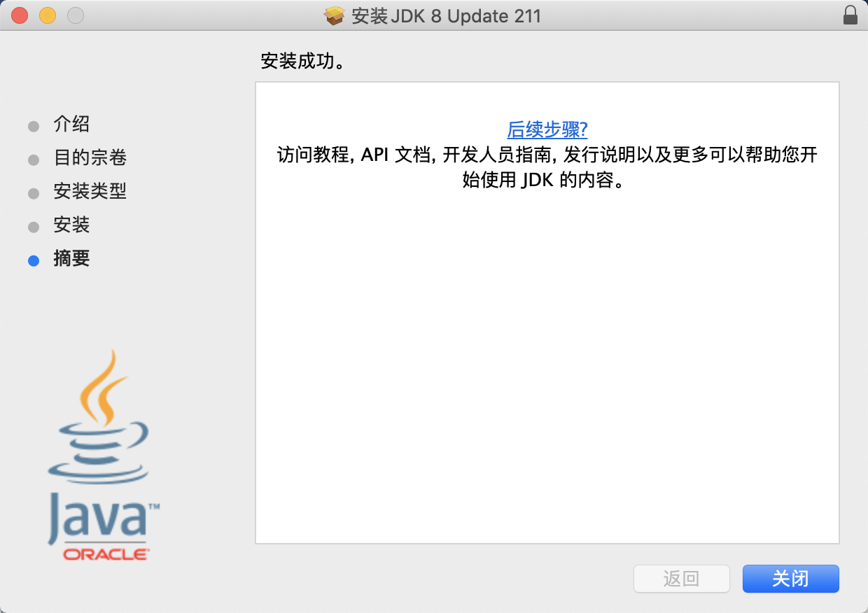
Task: Click the Java Oracle logo
Action: tap(104, 456)
